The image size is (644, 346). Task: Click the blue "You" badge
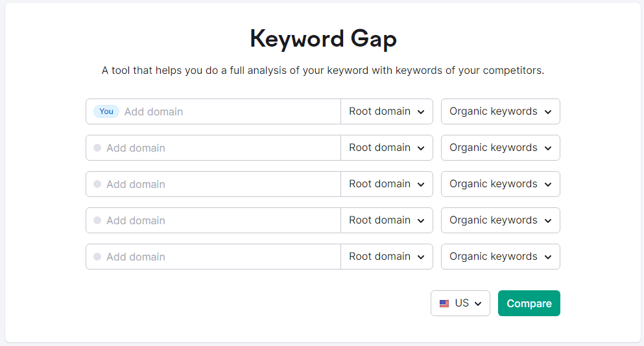(106, 111)
